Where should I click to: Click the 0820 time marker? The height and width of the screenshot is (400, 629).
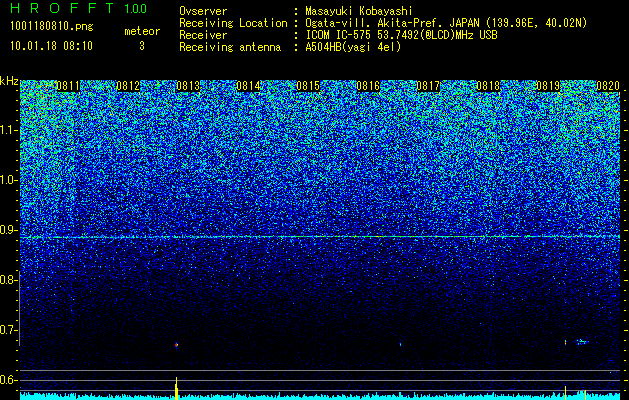click(x=608, y=86)
